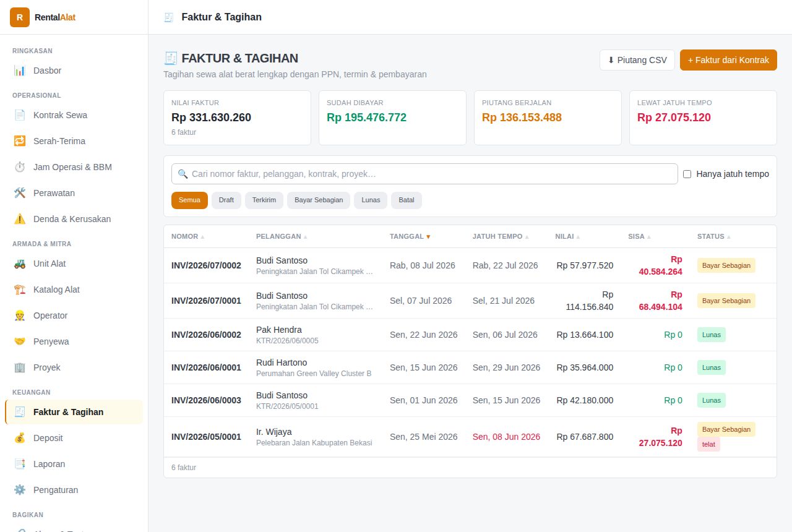Open invoice INV/2026/06/0003
Image resolution: width=792 pixels, height=532 pixels.
tap(206, 400)
